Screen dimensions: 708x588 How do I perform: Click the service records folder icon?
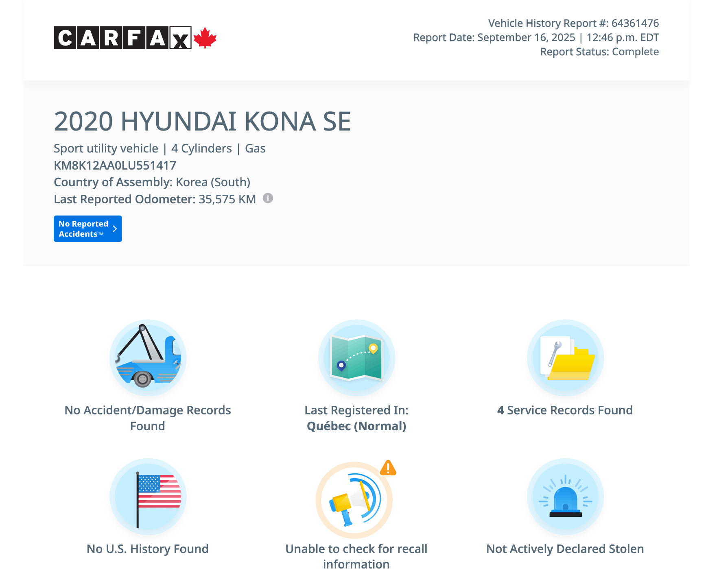[565, 358]
